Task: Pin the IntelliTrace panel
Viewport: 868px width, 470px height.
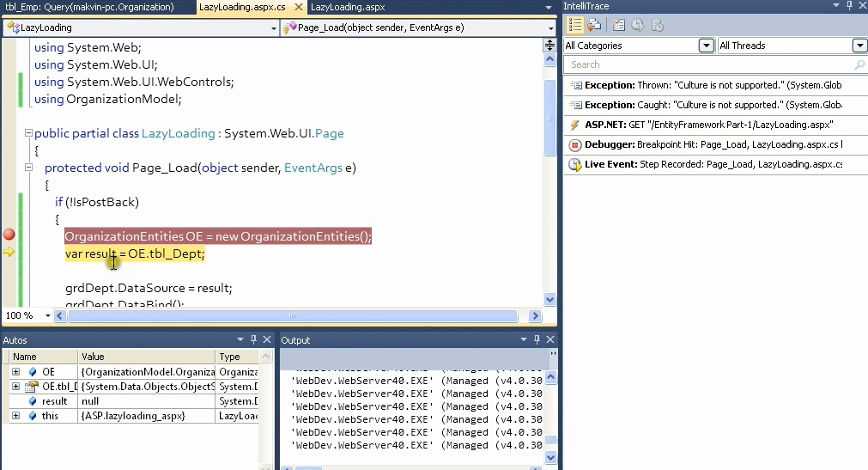Action: tap(848, 7)
